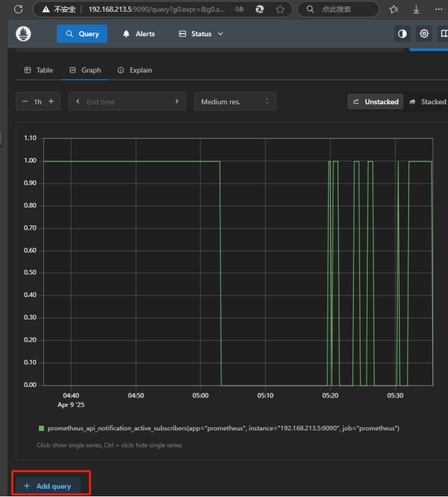Go to the Query page
Viewport: 448px width, 497px height.
coord(82,34)
